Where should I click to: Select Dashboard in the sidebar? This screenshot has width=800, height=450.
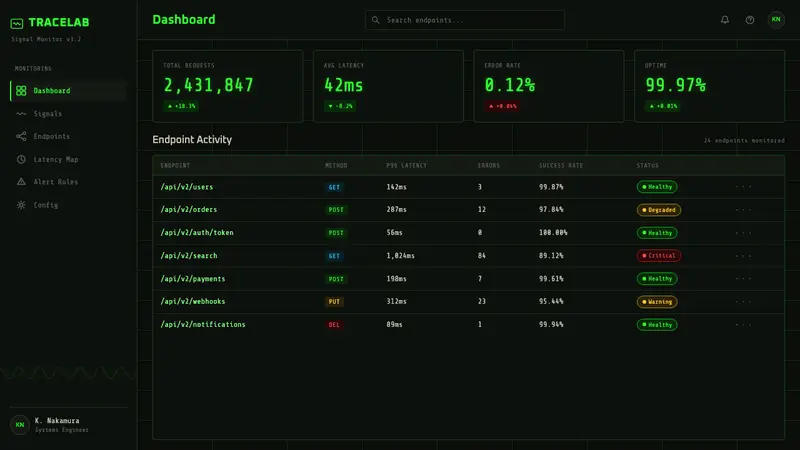tap(68, 91)
